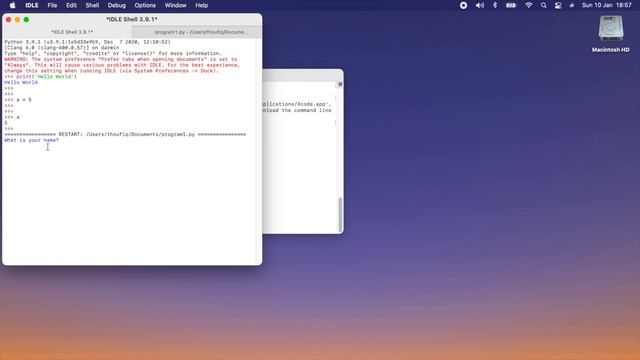The width and height of the screenshot is (640, 360).
Task: Click the Python 3.9.1 version line
Action: 87,42
